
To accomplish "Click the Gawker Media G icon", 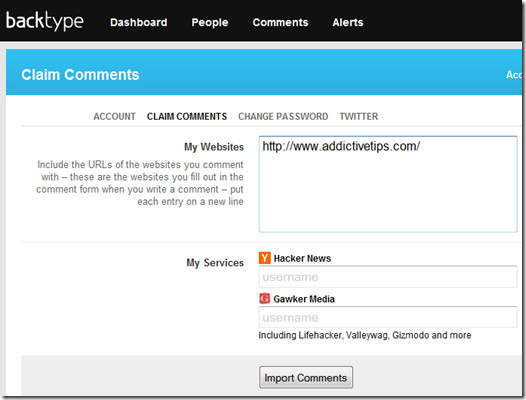I will tap(265, 299).
